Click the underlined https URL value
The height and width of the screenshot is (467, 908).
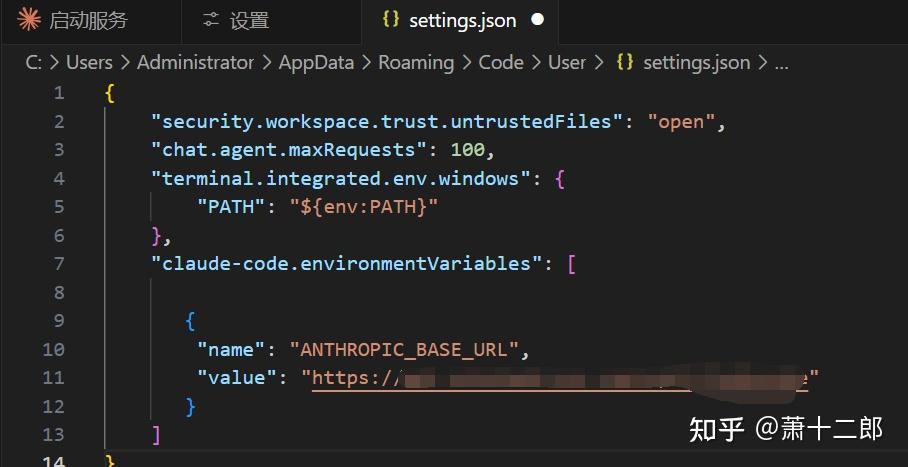click(560, 378)
